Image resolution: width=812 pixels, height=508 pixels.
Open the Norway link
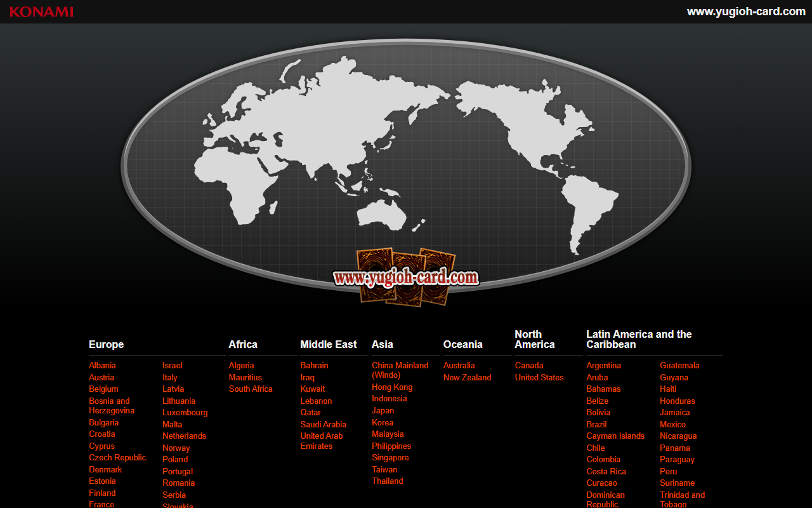click(176, 448)
